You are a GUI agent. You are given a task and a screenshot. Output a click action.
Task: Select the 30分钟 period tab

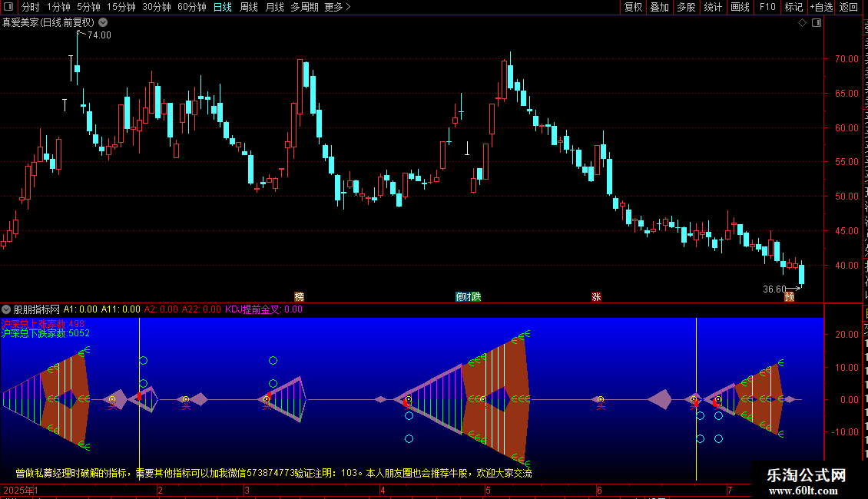pos(157,7)
